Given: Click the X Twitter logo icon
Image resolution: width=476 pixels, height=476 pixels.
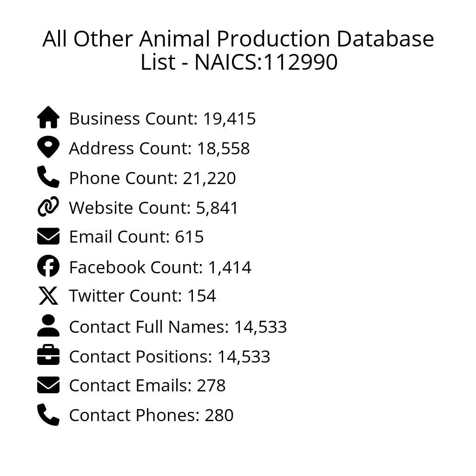Looking at the screenshot, I should tap(48, 296).
